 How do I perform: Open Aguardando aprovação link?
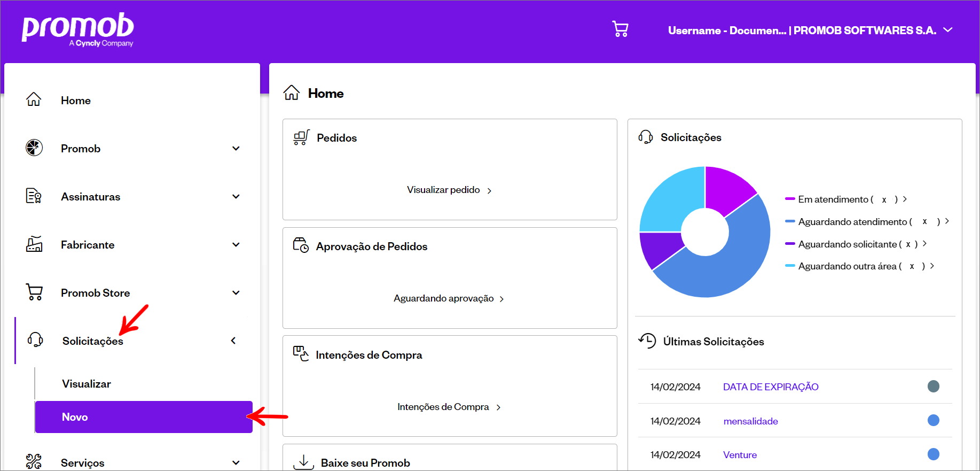[x=449, y=298]
